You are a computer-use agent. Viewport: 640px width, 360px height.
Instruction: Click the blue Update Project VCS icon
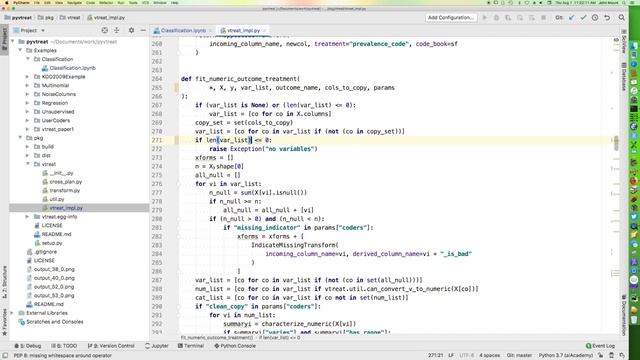tap(571, 18)
